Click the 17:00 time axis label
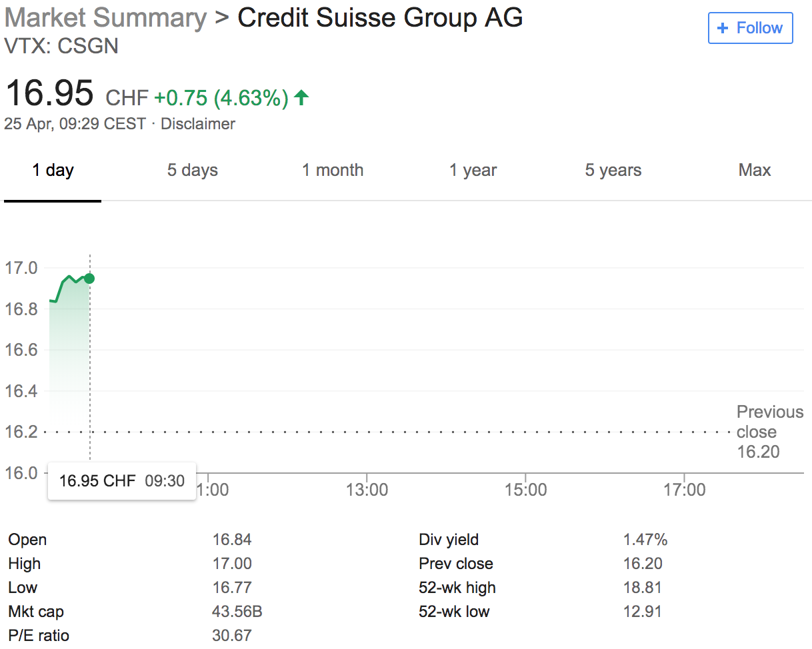This screenshot has width=812, height=649. 685,490
